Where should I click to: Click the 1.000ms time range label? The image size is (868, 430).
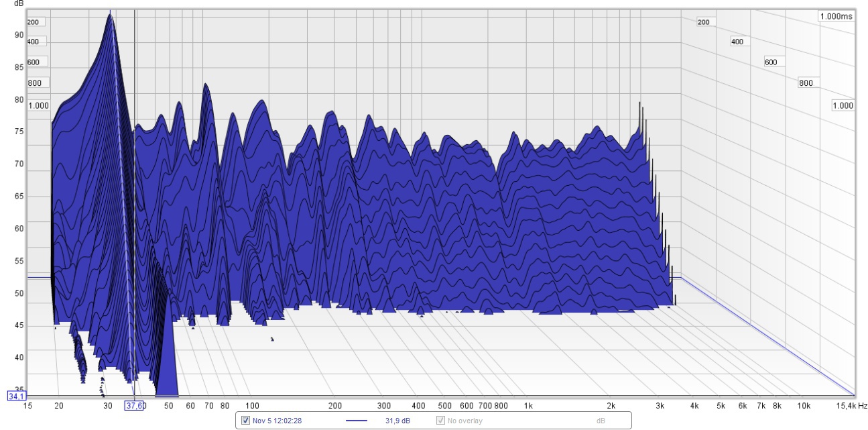click(x=836, y=16)
